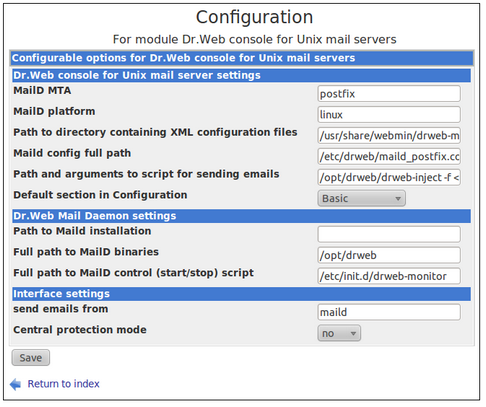This screenshot has width=486, height=407.
Task: Click the Configuration page title
Action: pyautogui.click(x=254, y=17)
